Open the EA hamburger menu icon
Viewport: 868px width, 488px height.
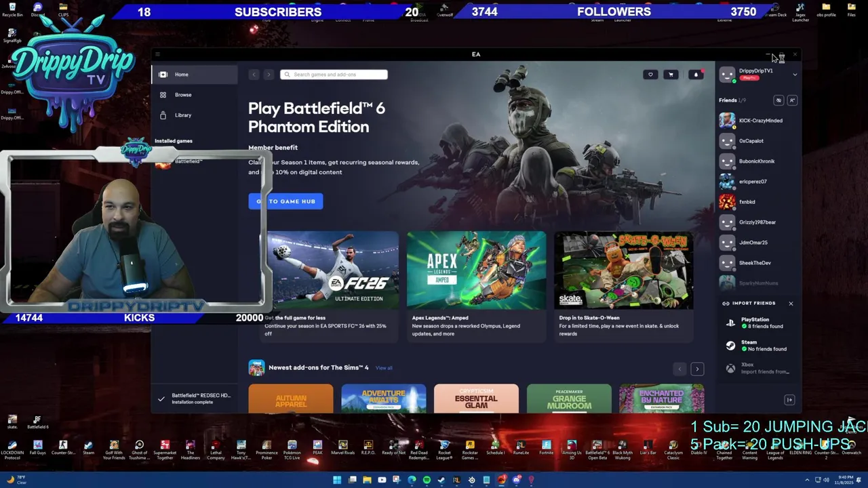pos(157,54)
